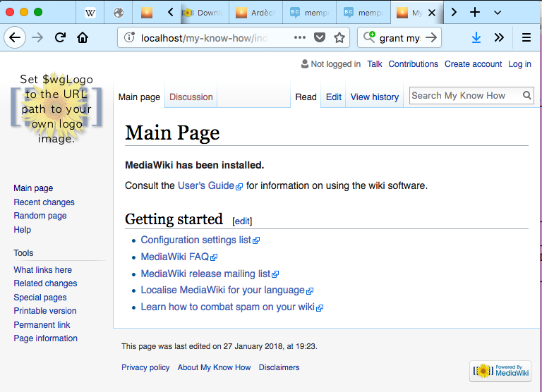Click the search engine magnifier icon
This screenshot has width=542, height=392.
(x=369, y=37)
